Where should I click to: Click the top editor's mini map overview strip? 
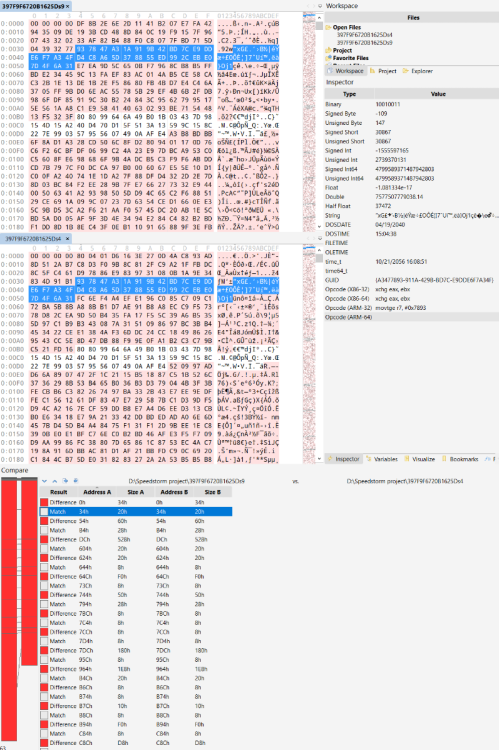pyautogui.click(x=309, y=122)
